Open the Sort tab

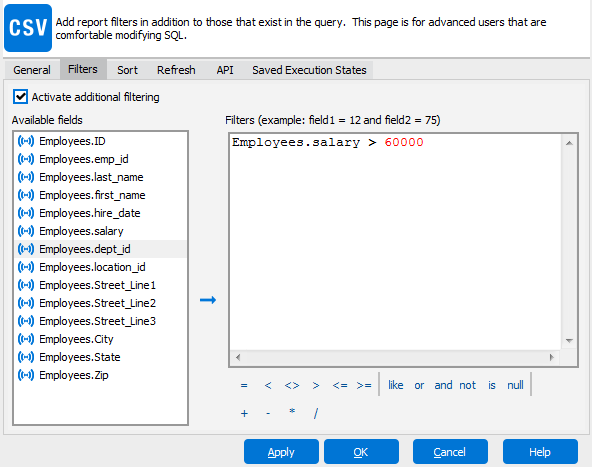[128, 70]
